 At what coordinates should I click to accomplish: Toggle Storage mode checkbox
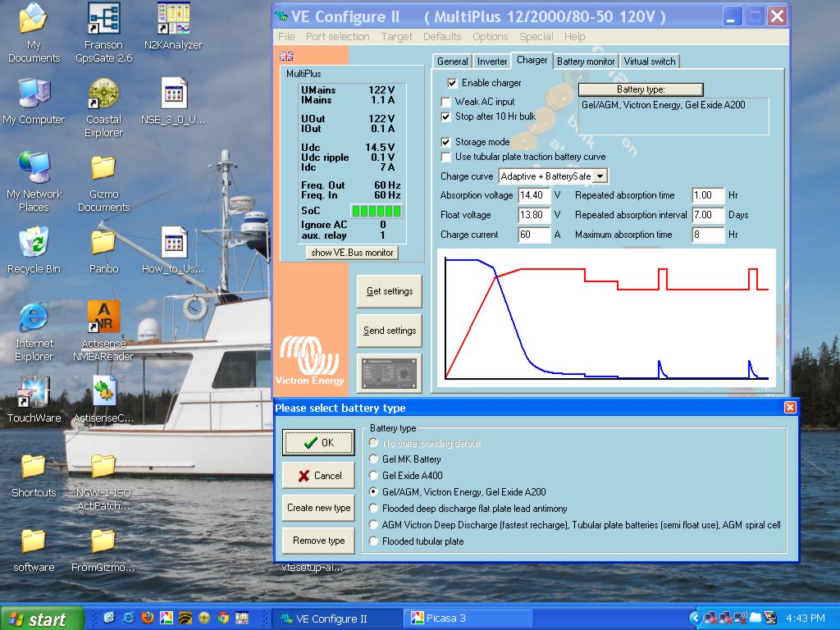445,142
